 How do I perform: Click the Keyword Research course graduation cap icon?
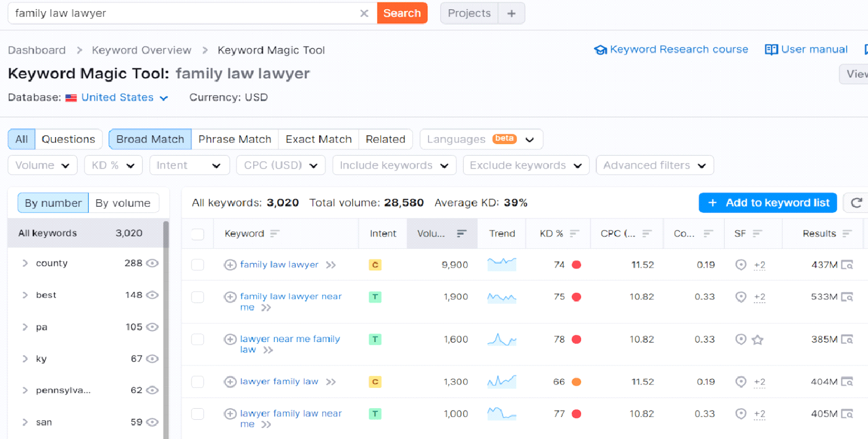coord(601,49)
